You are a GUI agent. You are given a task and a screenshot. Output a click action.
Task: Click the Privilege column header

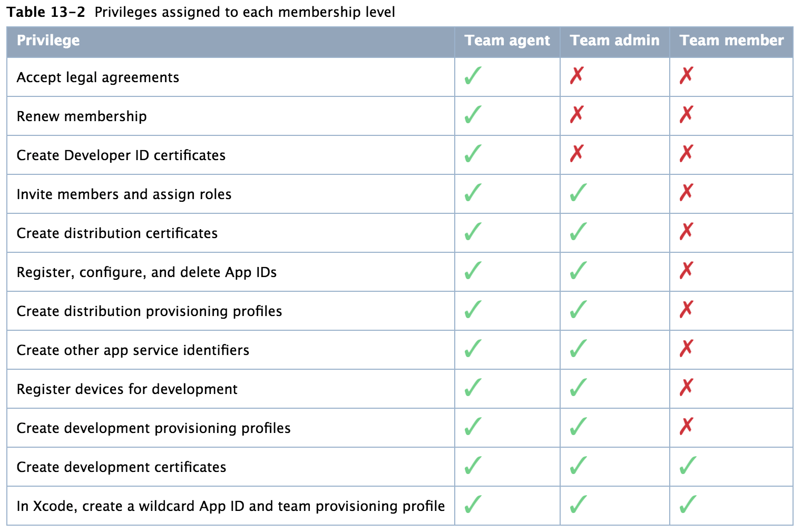coord(48,41)
